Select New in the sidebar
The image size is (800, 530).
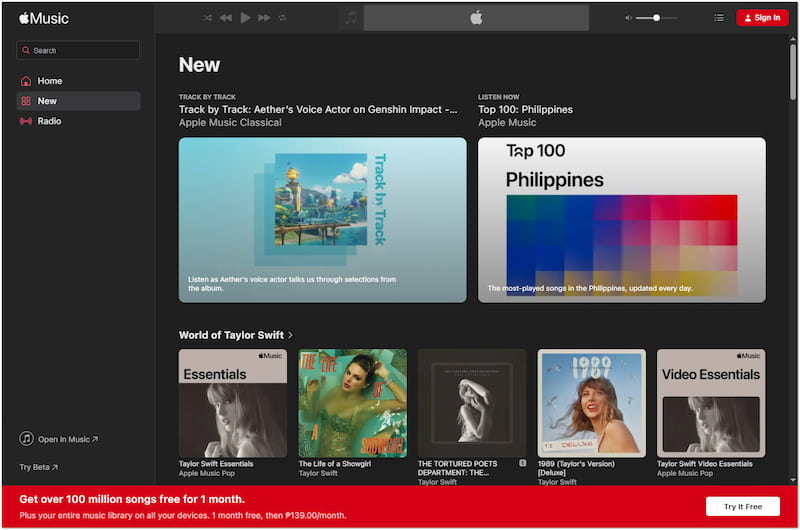78,101
